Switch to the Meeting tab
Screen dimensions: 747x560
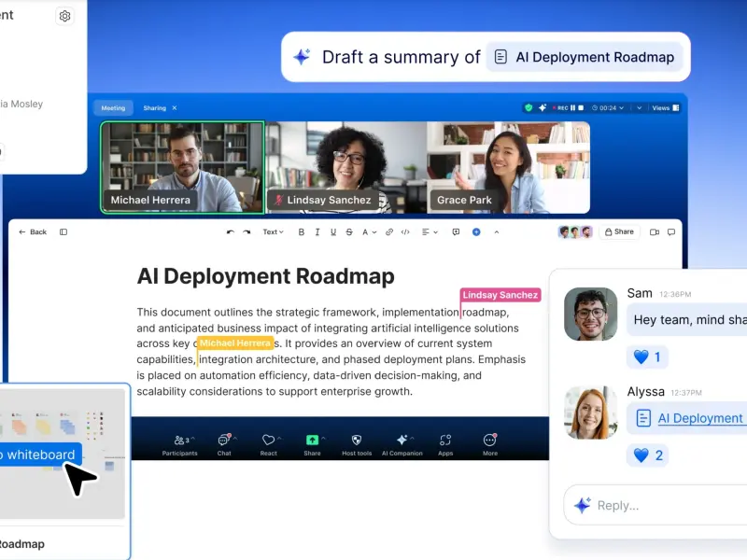tap(113, 108)
